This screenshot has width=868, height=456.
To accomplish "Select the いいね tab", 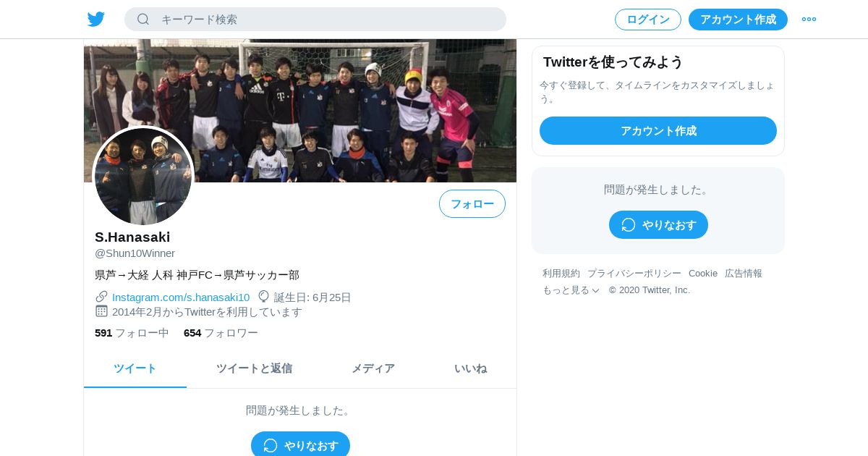I will 471,368.
